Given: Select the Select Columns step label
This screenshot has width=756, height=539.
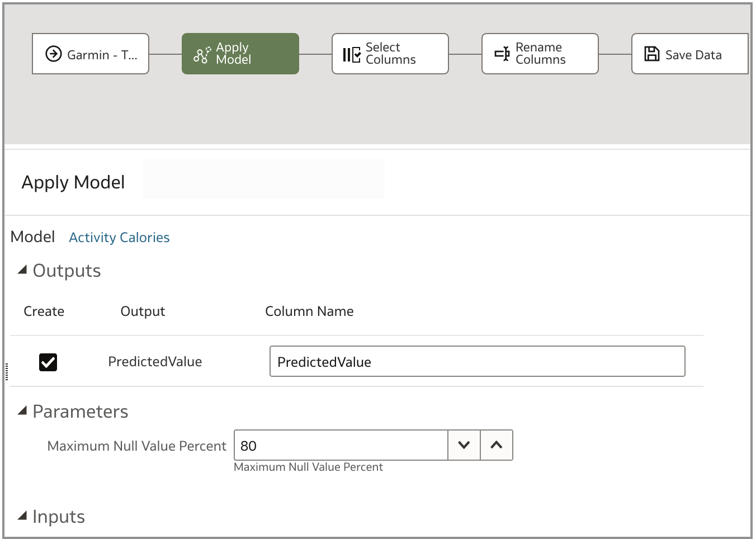Looking at the screenshot, I should pos(390,54).
